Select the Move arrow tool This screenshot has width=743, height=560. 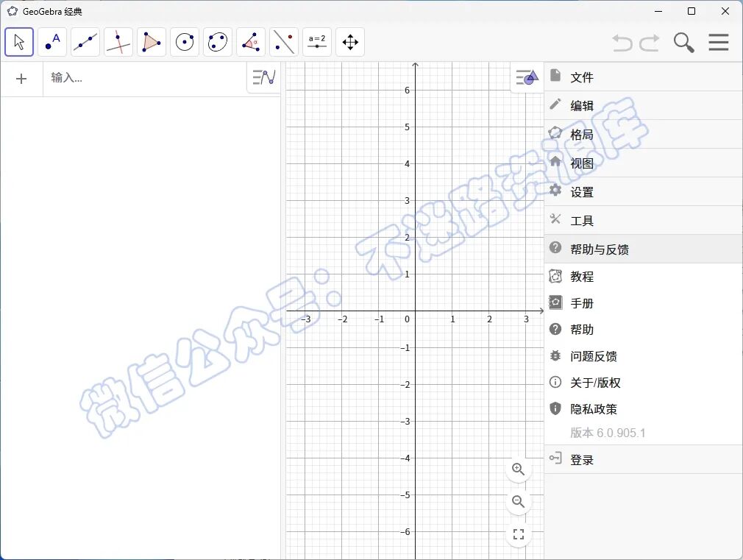pos(19,42)
